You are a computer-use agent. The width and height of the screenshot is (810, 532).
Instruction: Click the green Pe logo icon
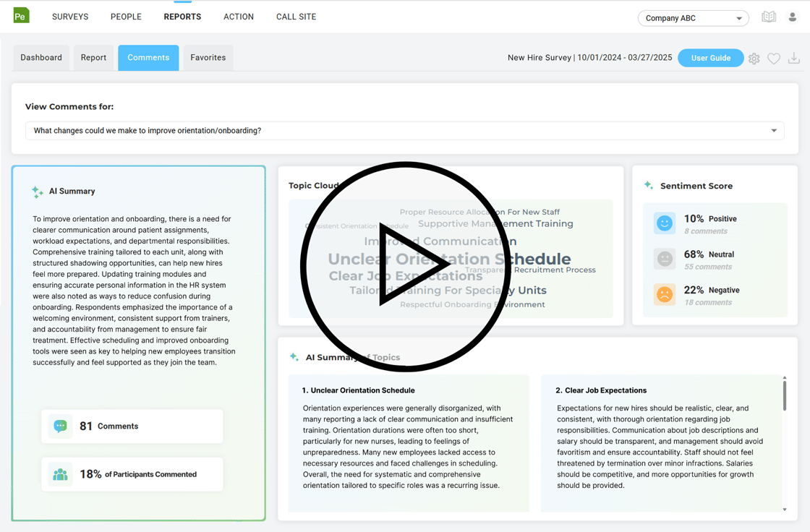[22, 15]
